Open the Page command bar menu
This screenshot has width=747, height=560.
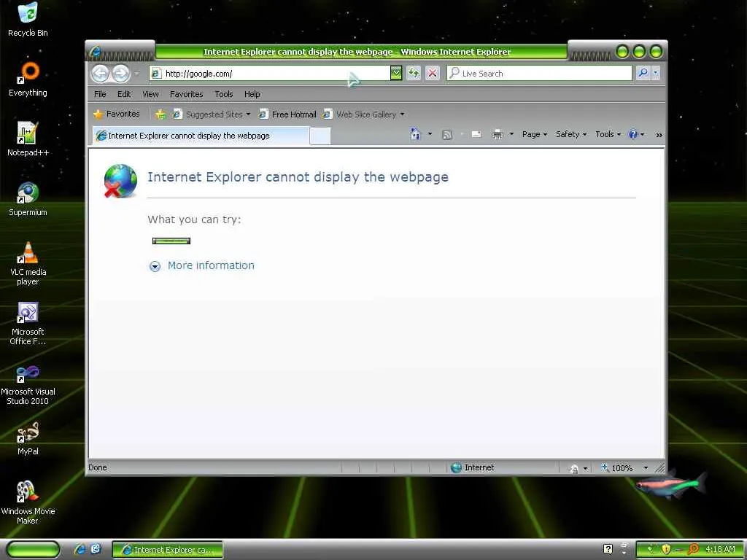pos(535,135)
